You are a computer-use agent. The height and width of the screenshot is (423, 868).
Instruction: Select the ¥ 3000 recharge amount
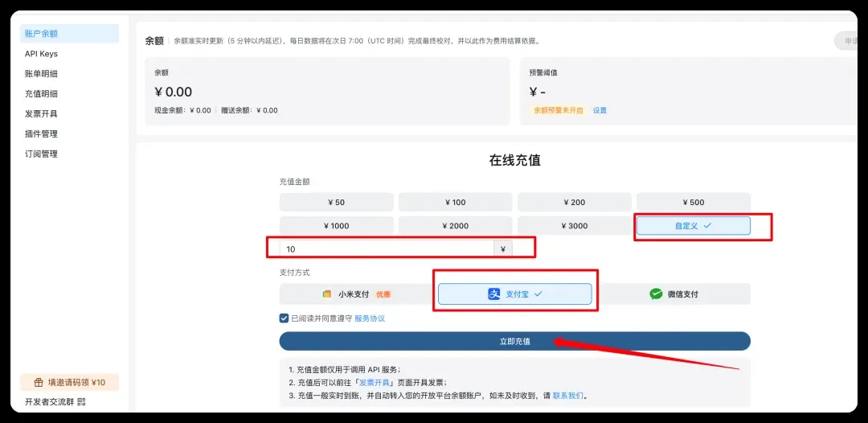[x=575, y=225]
